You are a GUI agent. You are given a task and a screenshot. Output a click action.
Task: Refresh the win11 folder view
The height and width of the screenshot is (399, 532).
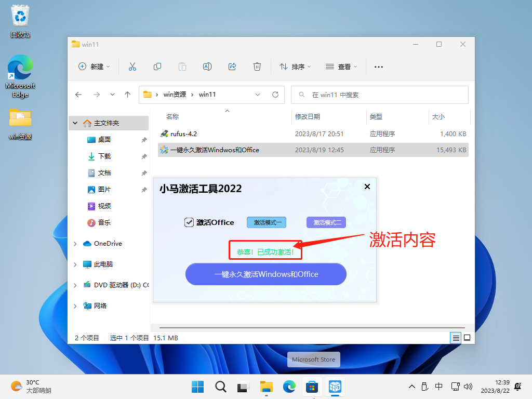pyautogui.click(x=275, y=95)
